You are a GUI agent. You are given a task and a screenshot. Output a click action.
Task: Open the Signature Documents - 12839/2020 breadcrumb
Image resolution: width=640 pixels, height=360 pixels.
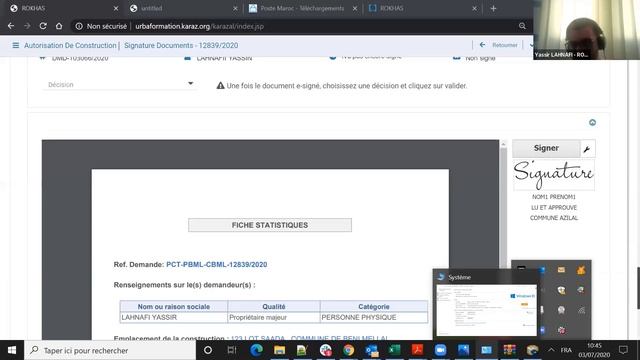point(181,45)
